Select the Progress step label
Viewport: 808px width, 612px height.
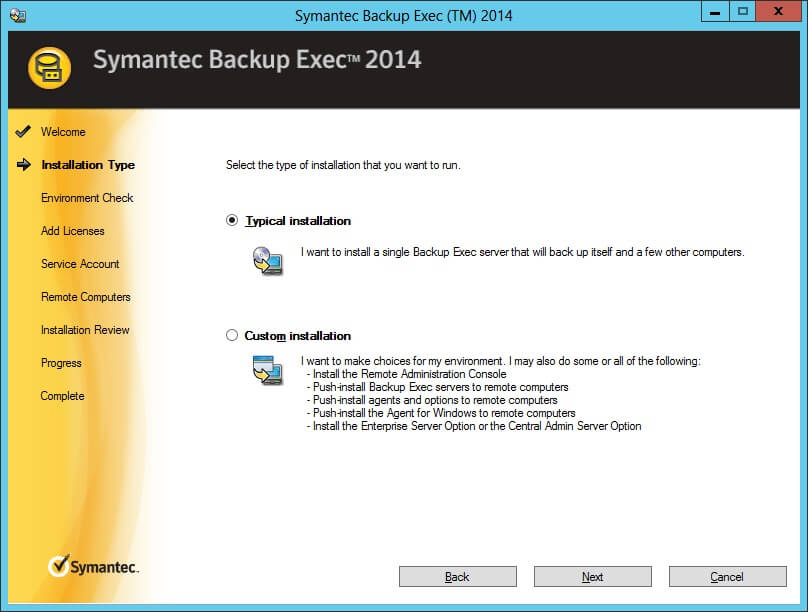coord(61,363)
